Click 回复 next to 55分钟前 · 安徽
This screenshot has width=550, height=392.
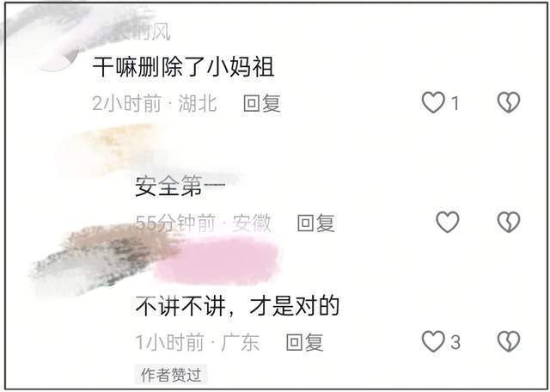click(315, 223)
